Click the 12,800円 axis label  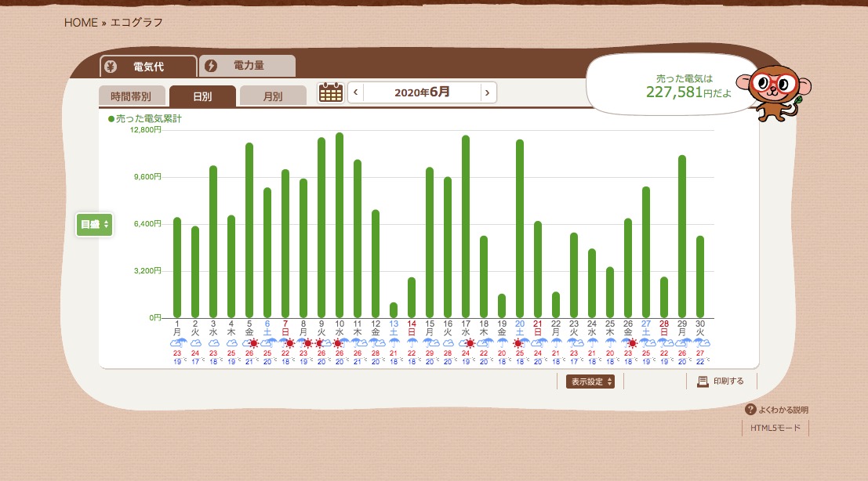click(x=146, y=130)
